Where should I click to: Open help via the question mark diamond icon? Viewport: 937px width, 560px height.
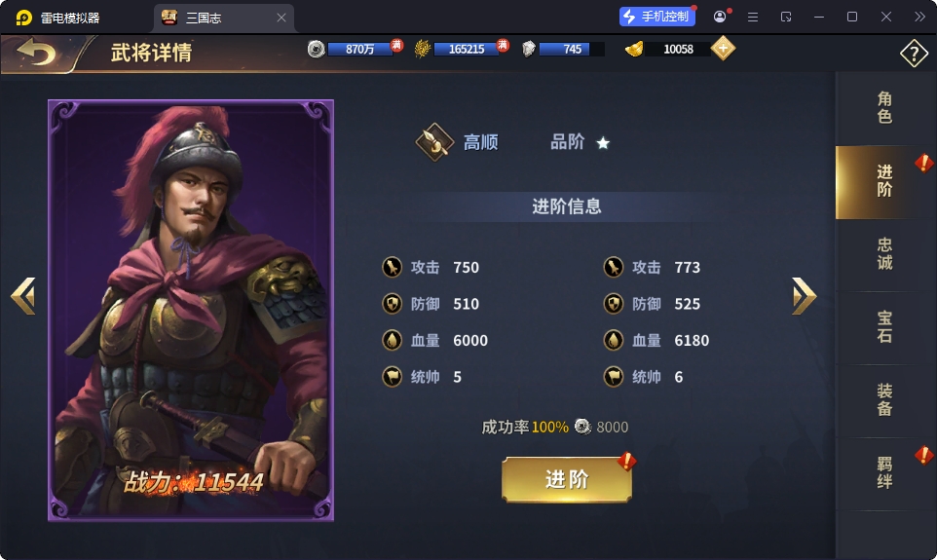pyautogui.click(x=914, y=54)
